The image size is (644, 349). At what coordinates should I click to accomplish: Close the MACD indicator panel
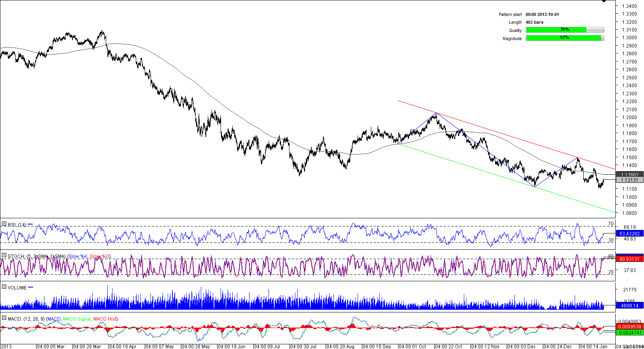tap(4, 318)
